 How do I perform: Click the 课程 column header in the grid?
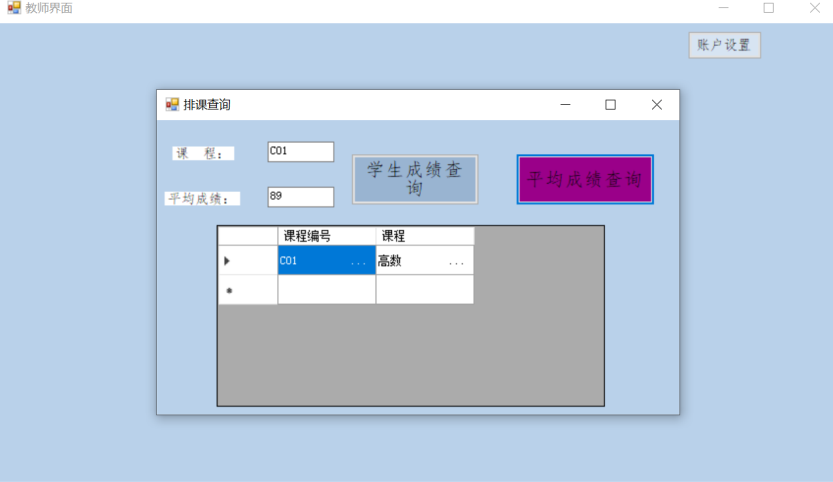[x=424, y=236]
